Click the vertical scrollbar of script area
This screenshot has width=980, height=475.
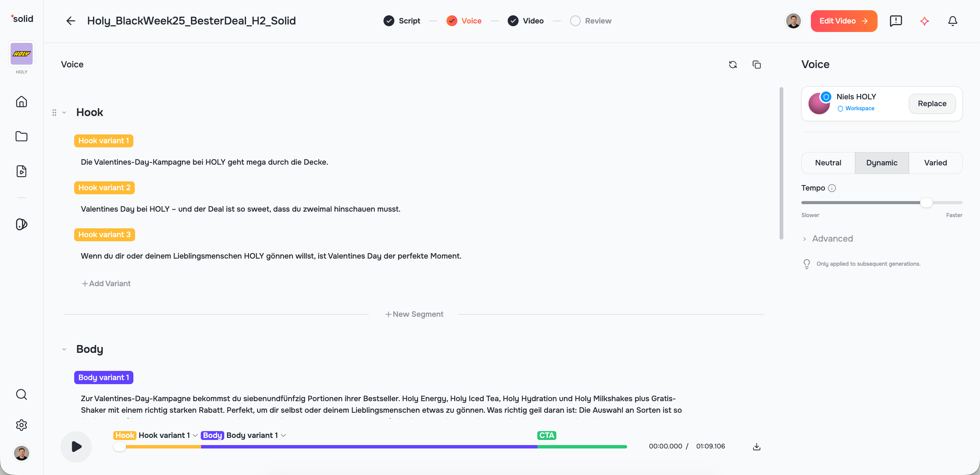point(781,164)
